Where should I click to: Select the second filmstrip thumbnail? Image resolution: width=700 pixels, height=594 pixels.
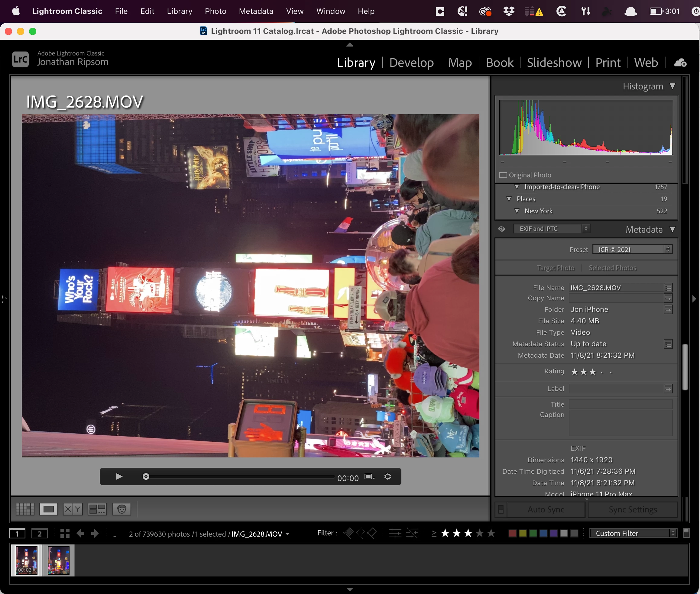[x=59, y=560]
